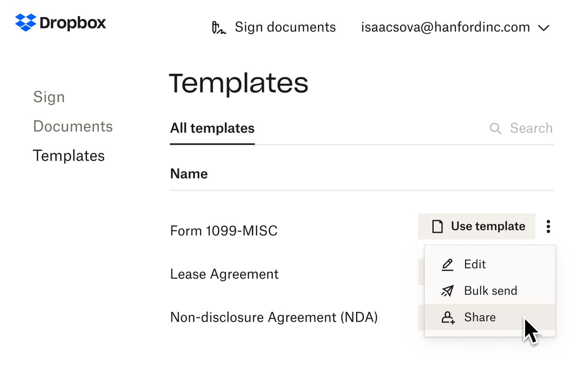Navigate to Documents in the sidebar
Screen dimensions: 588x391
[73, 126]
